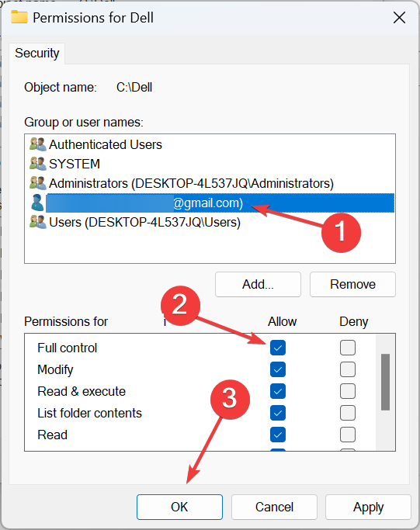The image size is (420, 530).
Task: Click the Authenticated Users group icon
Action: click(37, 144)
